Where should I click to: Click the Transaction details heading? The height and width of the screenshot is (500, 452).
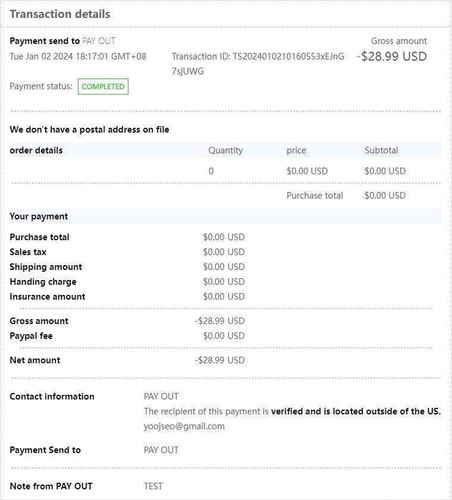pyautogui.click(x=60, y=14)
